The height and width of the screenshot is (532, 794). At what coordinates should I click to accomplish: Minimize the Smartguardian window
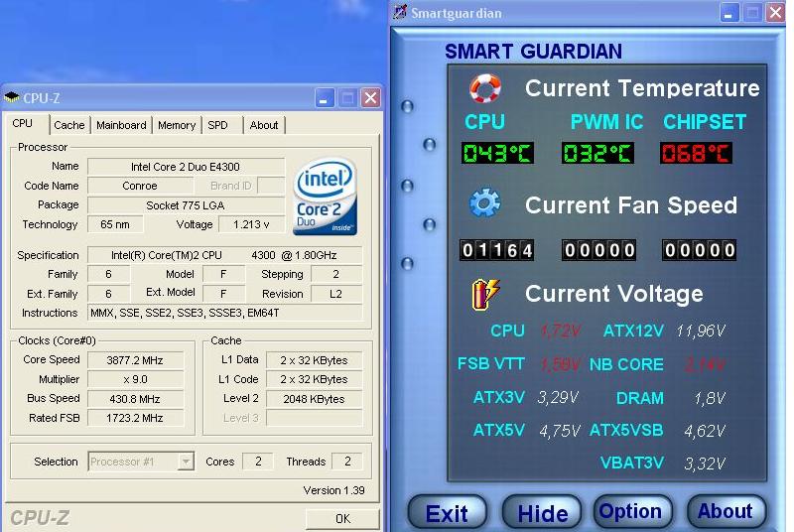coord(729,13)
